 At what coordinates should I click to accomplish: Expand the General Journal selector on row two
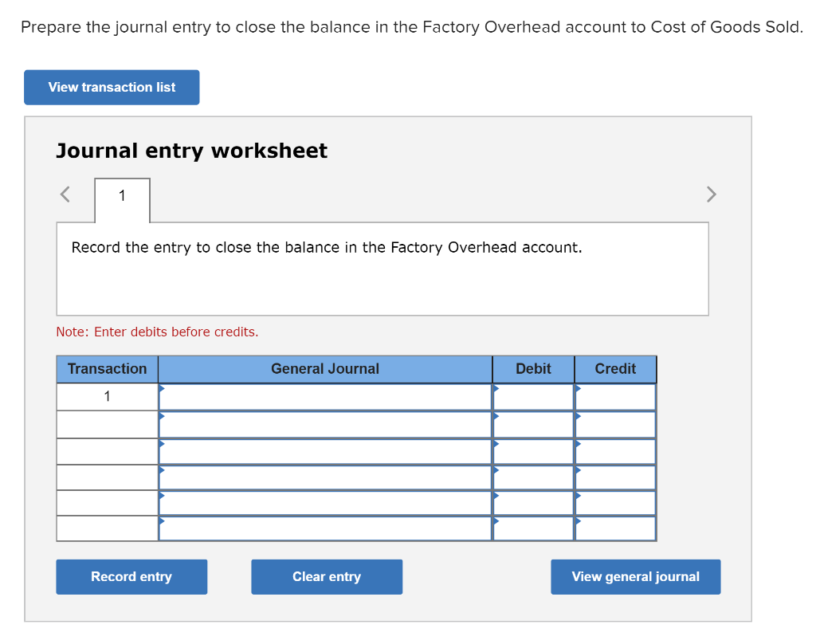coord(163,416)
